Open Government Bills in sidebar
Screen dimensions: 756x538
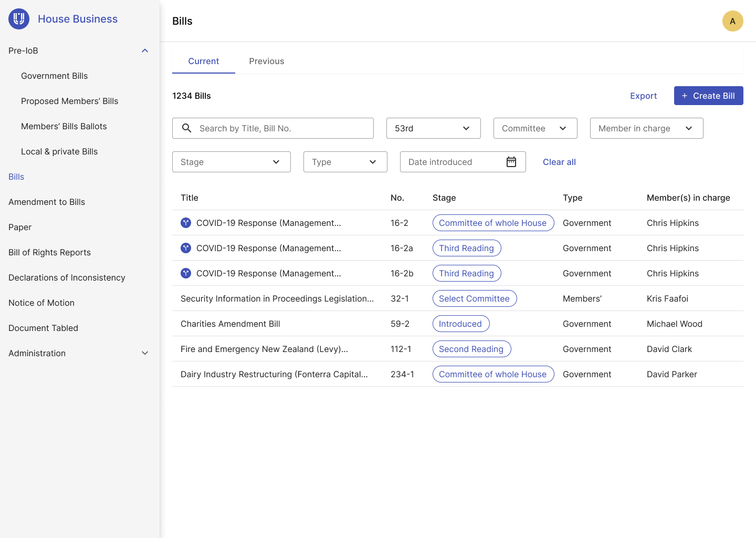(55, 76)
